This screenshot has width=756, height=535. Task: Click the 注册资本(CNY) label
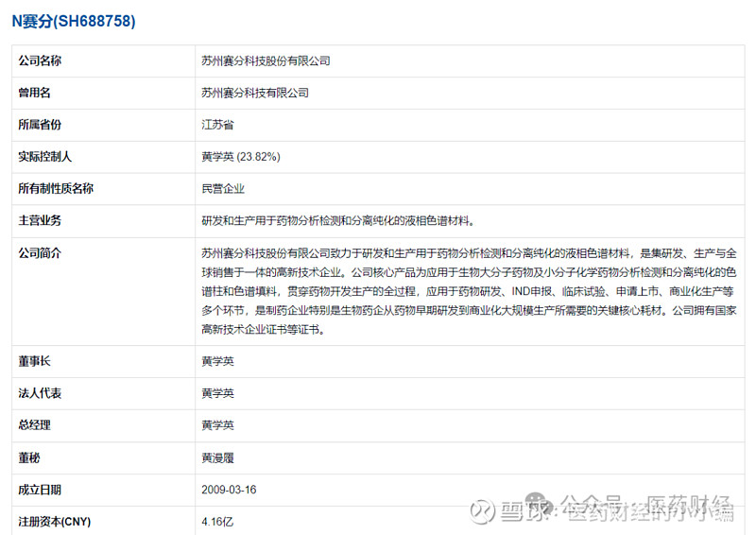pos(55,522)
